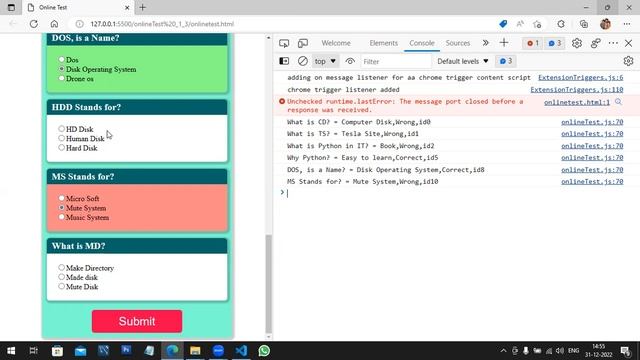Click the search magnifier beside the error message

(x=618, y=102)
